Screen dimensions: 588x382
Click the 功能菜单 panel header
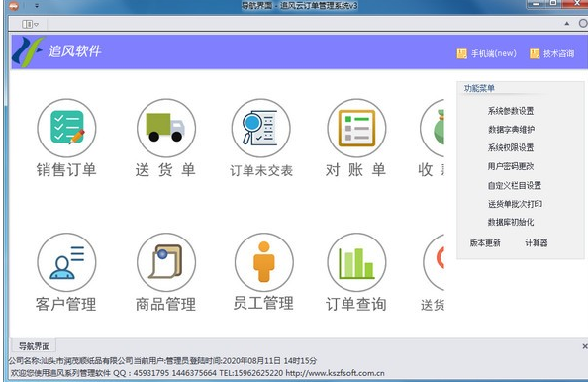pos(479,88)
